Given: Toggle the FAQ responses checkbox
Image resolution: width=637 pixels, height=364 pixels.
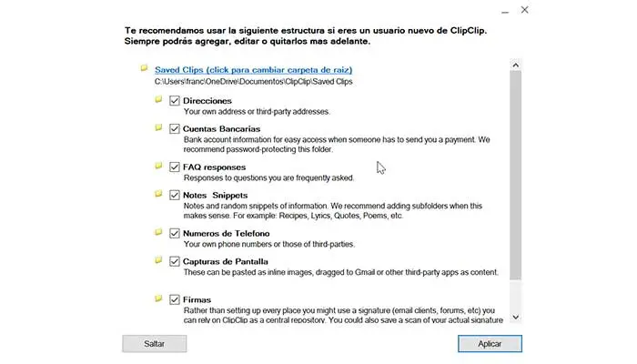Looking at the screenshot, I should click(175, 167).
